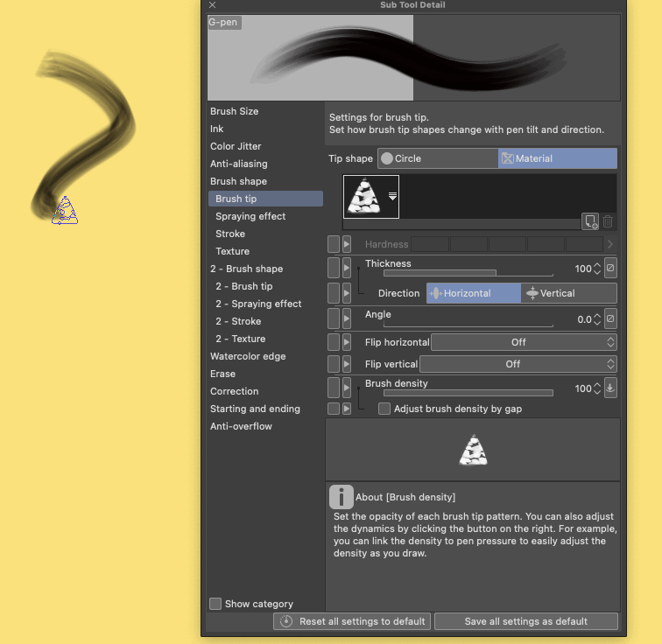Image resolution: width=662 pixels, height=644 pixels.
Task: Select the 2 - Spraying effect category
Action: [x=258, y=304]
